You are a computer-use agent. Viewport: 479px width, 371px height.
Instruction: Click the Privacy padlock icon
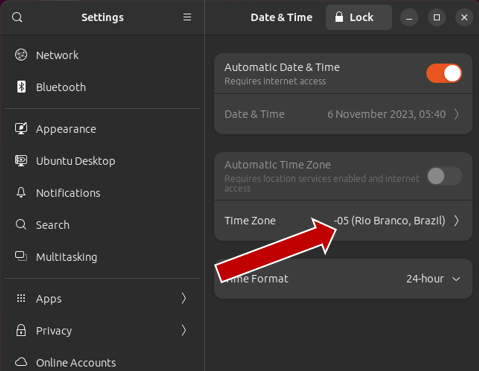click(21, 330)
